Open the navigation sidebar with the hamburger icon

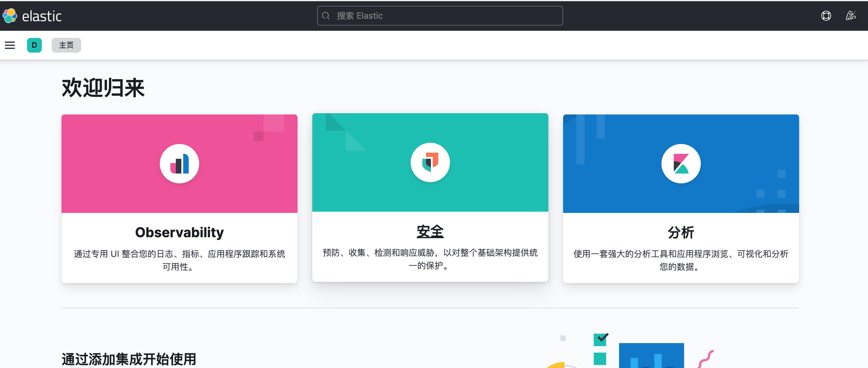point(10,45)
